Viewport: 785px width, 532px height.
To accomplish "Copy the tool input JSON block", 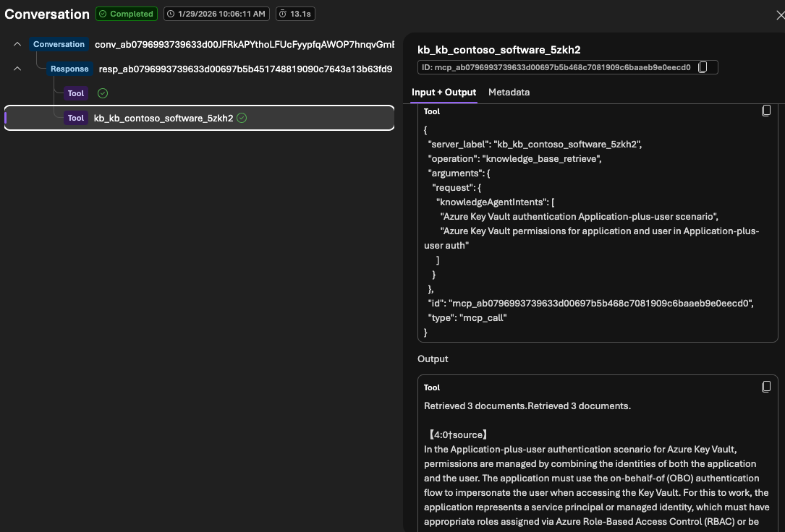I will pyautogui.click(x=766, y=111).
